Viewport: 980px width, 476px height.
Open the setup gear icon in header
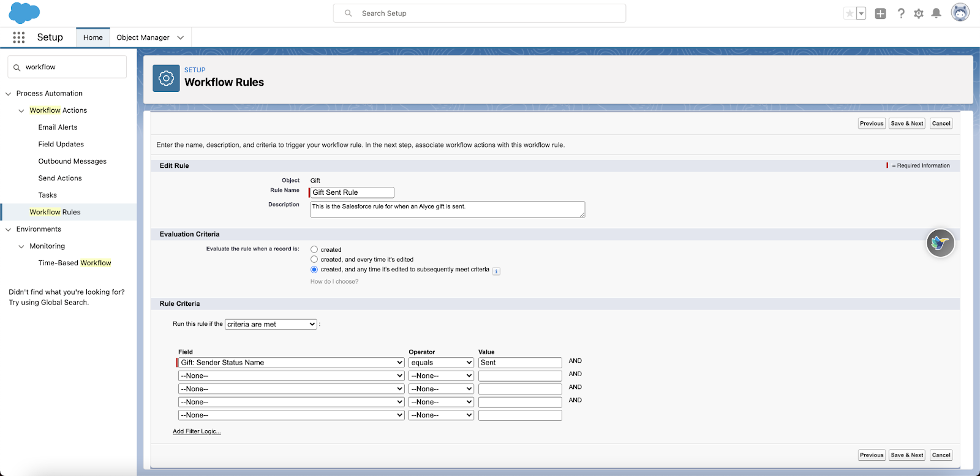919,13
